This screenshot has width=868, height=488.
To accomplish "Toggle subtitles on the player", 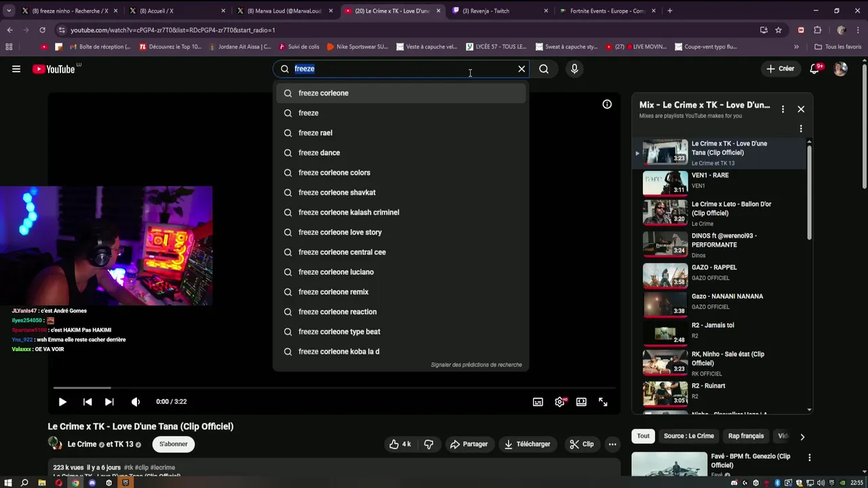I will 538,402.
